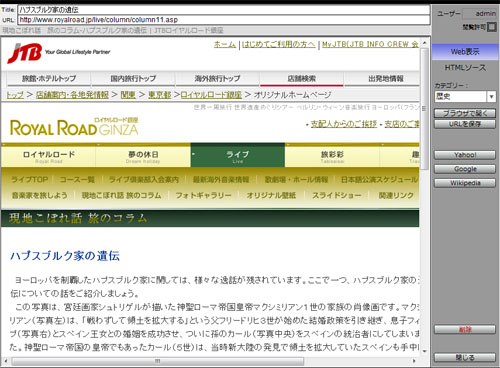
Task: Click the horizontal scrollbar thumb
Action: 158,361
